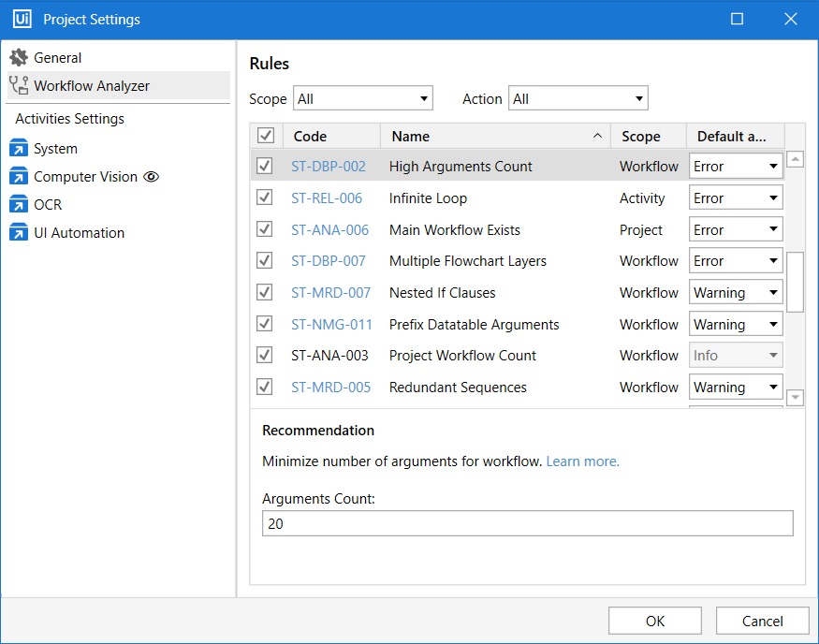Open the Learn more link
819x644 pixels.
tap(582, 461)
